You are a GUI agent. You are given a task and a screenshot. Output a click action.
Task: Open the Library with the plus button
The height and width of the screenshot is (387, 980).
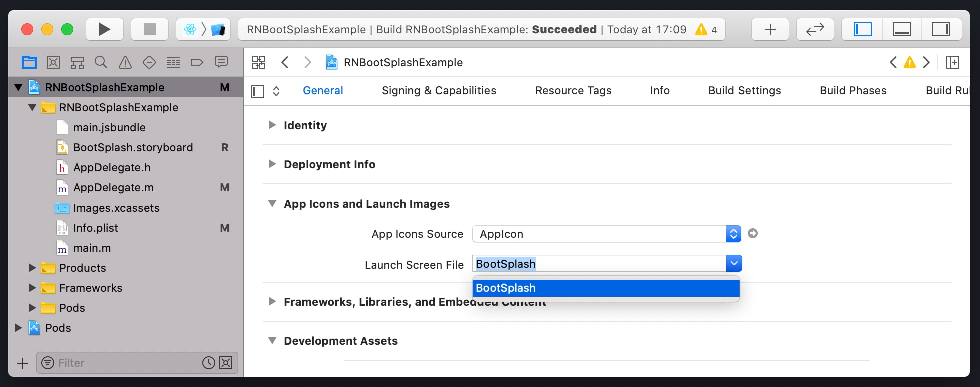770,29
